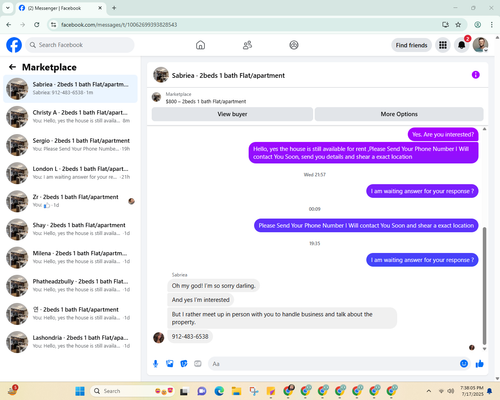Open Milena conversation

[70, 257]
